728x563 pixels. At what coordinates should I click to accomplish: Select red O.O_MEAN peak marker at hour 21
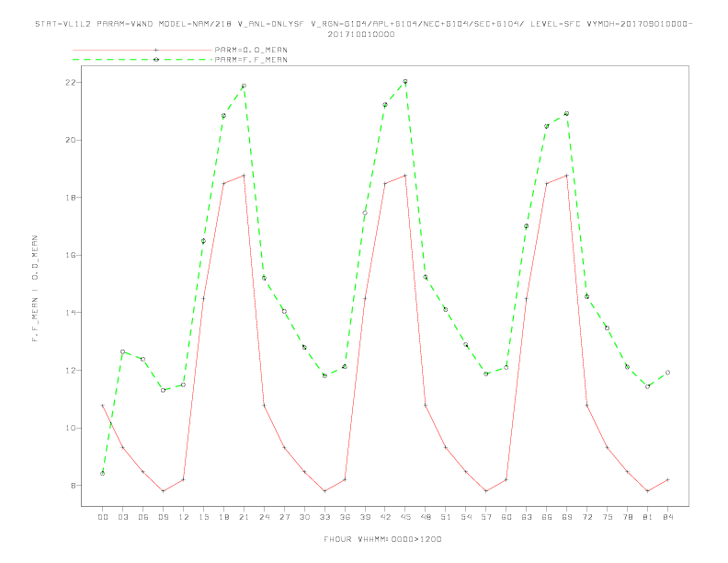[244, 175]
